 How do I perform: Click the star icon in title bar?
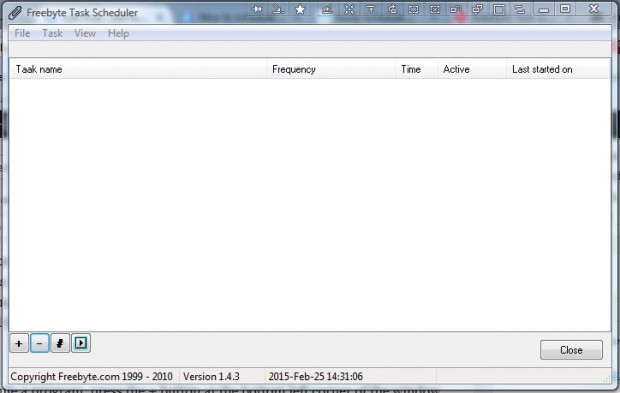tap(300, 9)
